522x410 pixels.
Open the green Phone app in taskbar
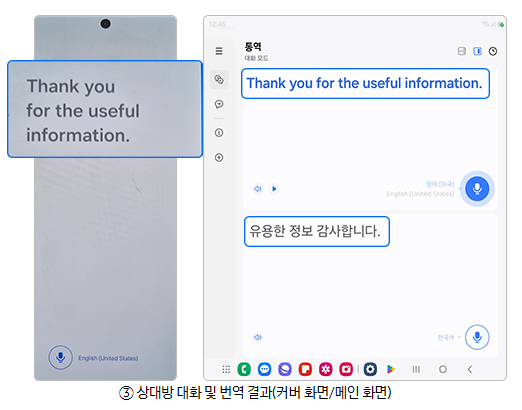[244, 369]
